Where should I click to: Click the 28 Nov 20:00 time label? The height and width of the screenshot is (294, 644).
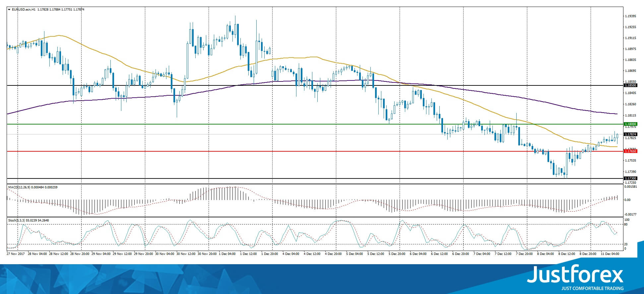click(x=81, y=254)
